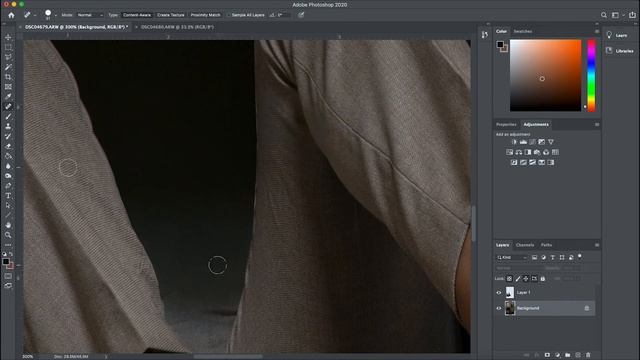This screenshot has height=360, width=640.
Task: Select the Lasso tool
Action: [8, 57]
